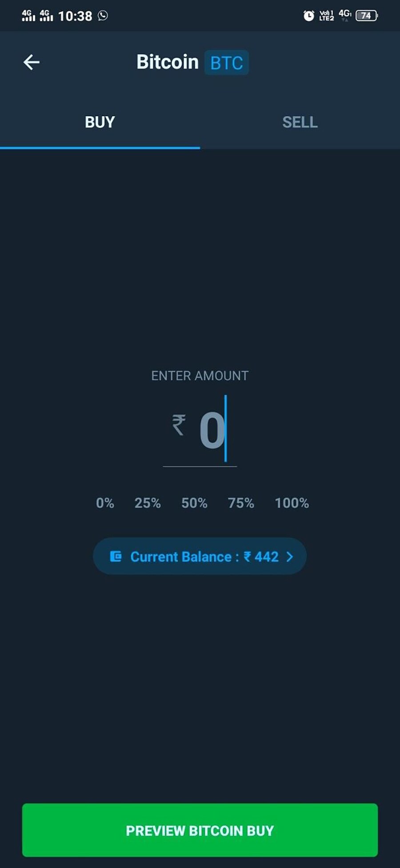The width and height of the screenshot is (400, 868).
Task: Choose 100% of balance
Action: tap(292, 503)
